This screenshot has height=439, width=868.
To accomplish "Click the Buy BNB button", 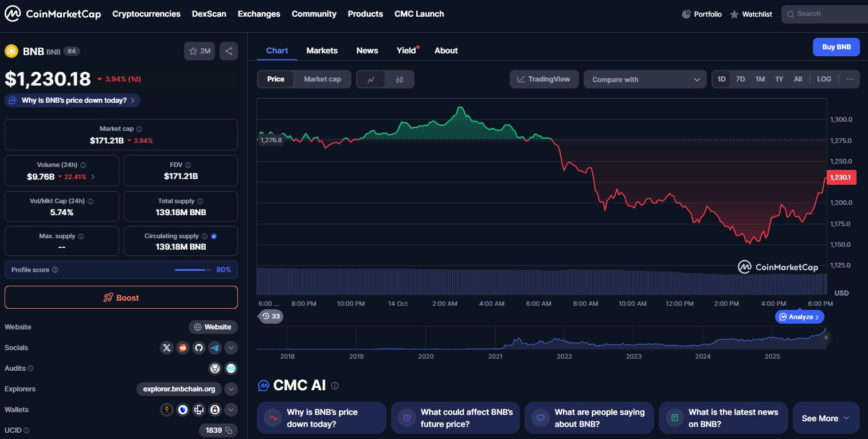I will click(836, 47).
